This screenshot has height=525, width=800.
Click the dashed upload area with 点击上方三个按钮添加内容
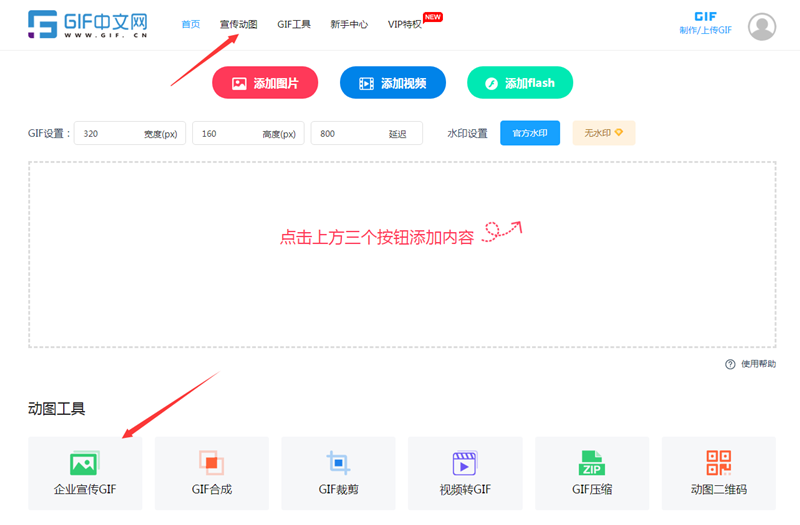coord(402,255)
